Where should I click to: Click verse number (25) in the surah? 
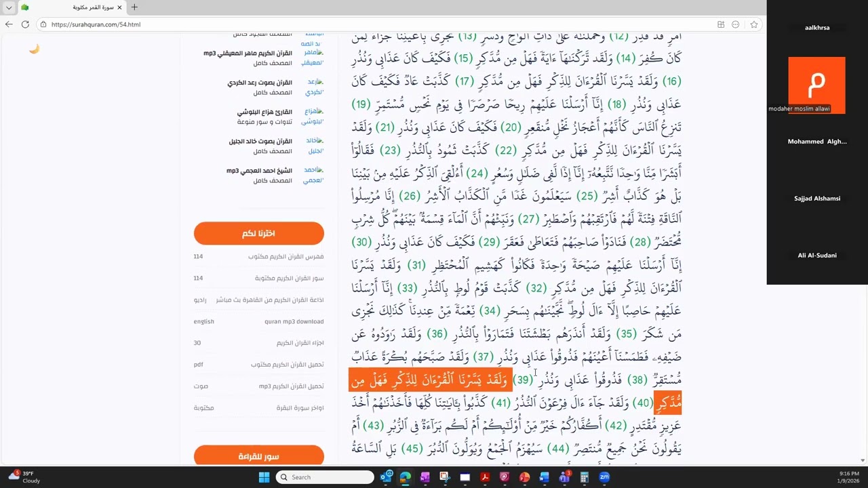pyautogui.click(x=587, y=197)
